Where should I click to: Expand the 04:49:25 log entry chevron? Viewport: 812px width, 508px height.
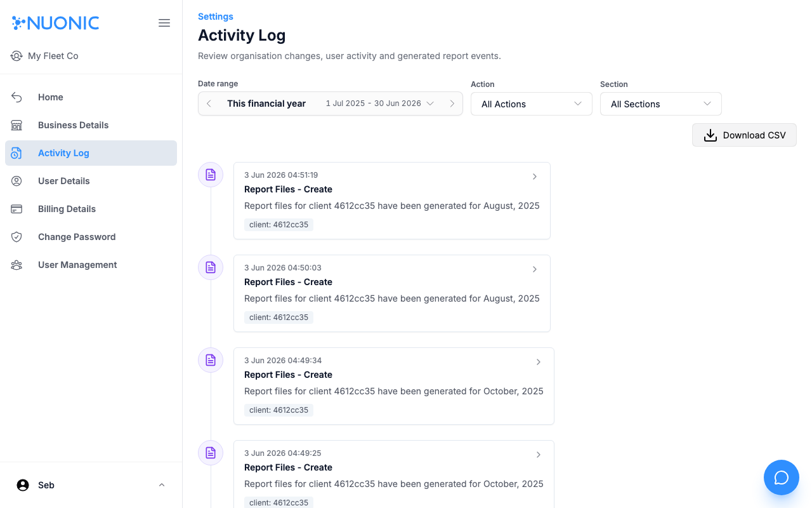539,455
